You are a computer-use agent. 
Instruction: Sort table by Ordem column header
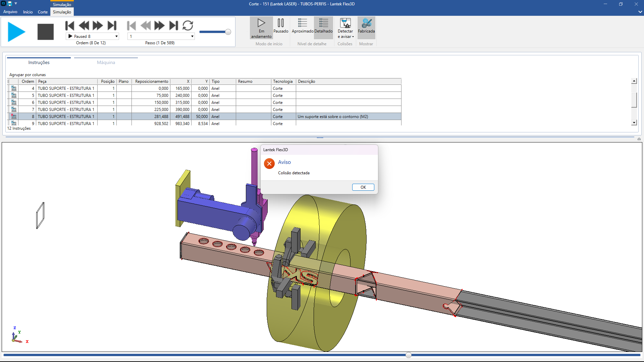point(28,81)
